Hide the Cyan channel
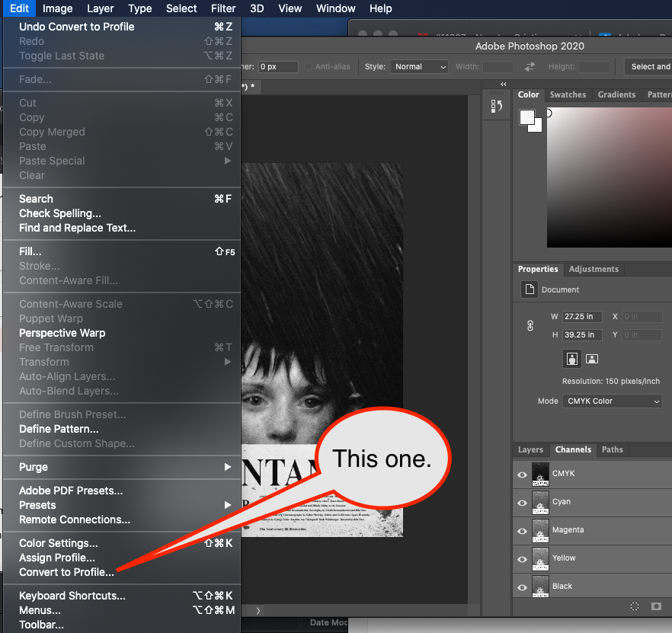 [523, 502]
